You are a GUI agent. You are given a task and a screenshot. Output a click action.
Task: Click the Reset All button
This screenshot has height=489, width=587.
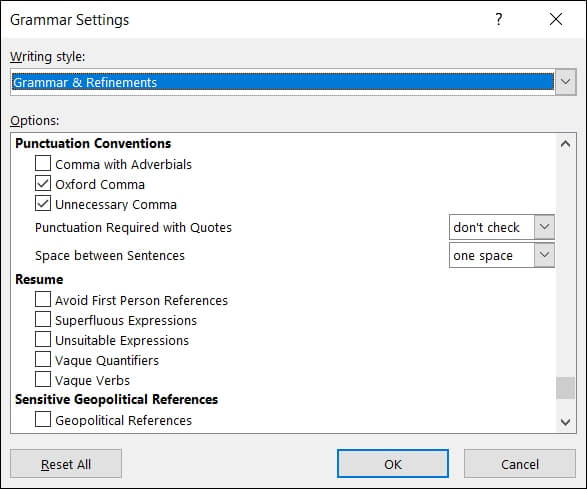pos(66,464)
